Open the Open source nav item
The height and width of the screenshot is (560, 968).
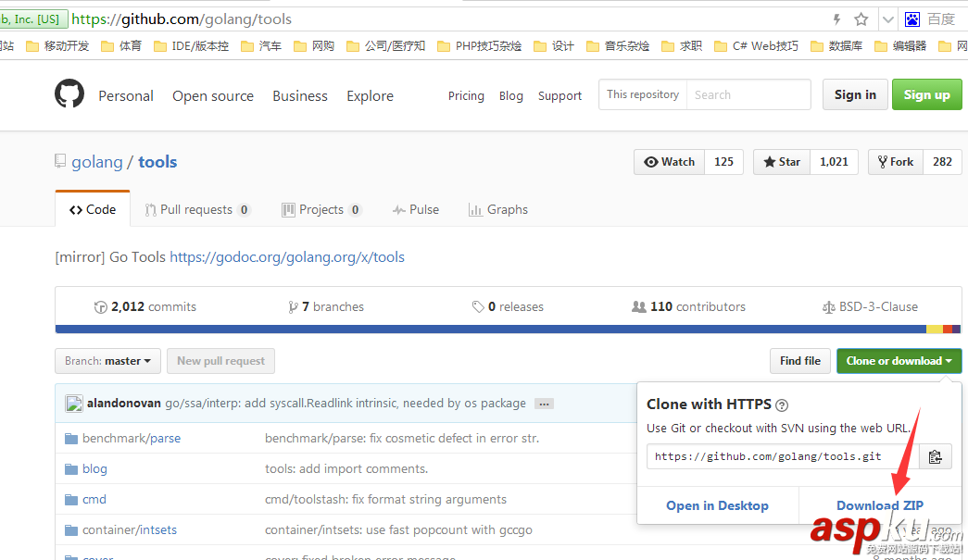(x=213, y=96)
